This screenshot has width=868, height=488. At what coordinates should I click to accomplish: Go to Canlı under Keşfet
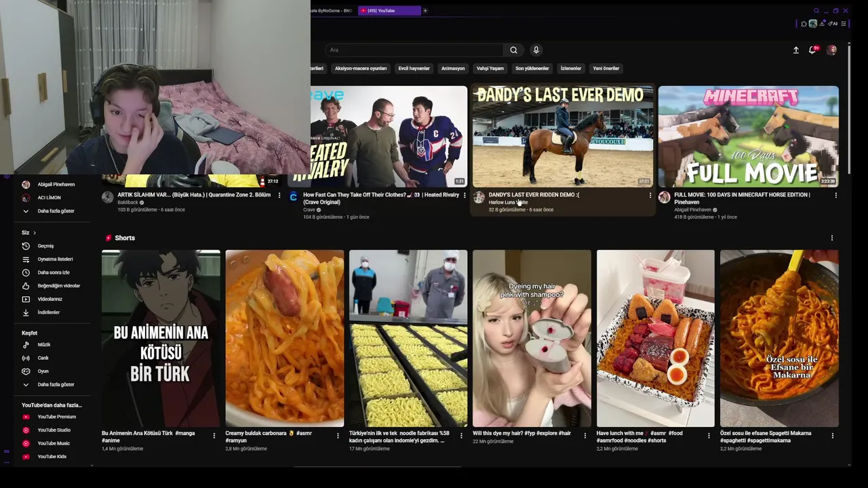pos(52,358)
